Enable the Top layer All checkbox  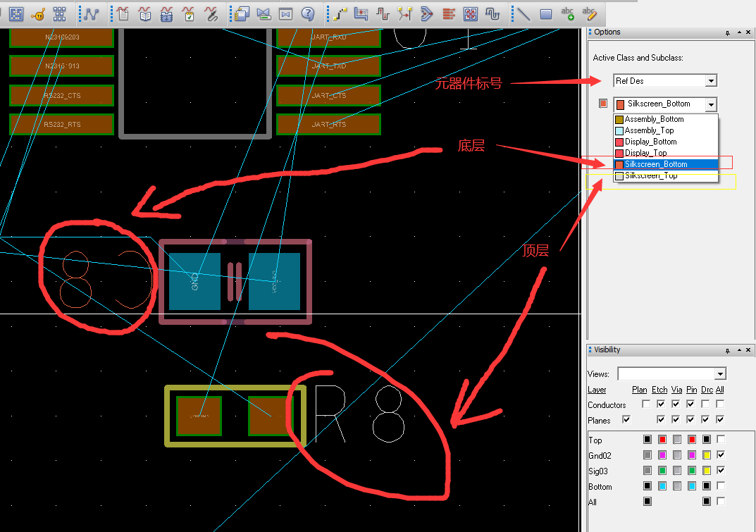(x=720, y=440)
